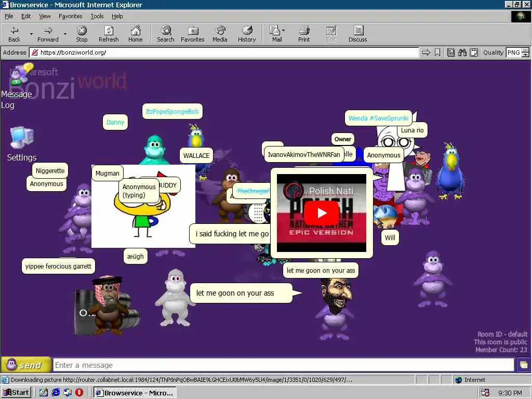The height and width of the screenshot is (399, 532).
Task: Click the system tray icon beside clock
Action: point(485,393)
